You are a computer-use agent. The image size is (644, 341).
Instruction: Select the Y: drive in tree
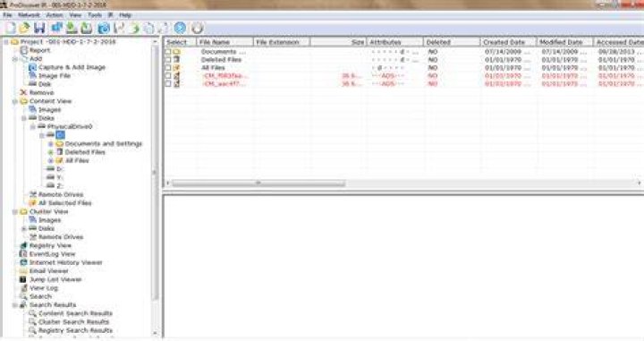pos(60,177)
